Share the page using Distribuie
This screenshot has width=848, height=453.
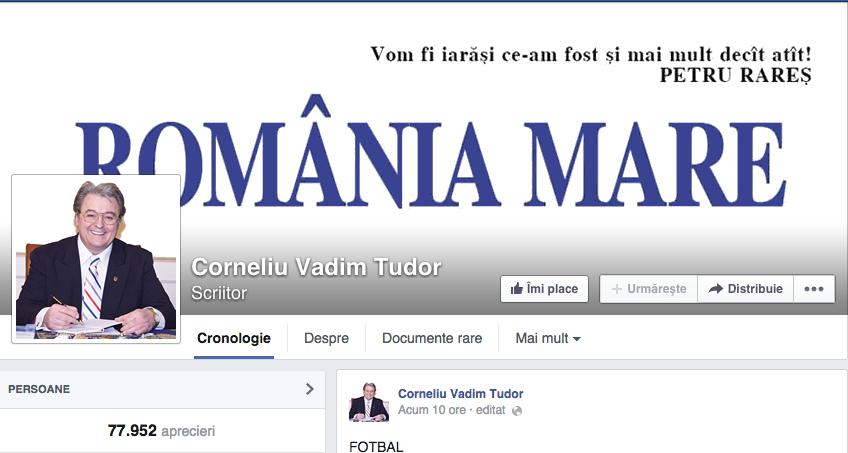[x=745, y=289]
